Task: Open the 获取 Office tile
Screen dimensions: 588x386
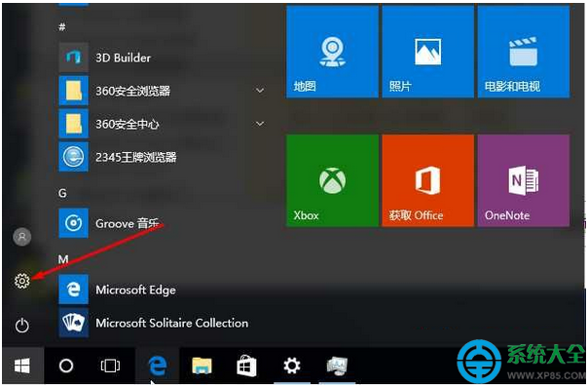Action: (428, 180)
